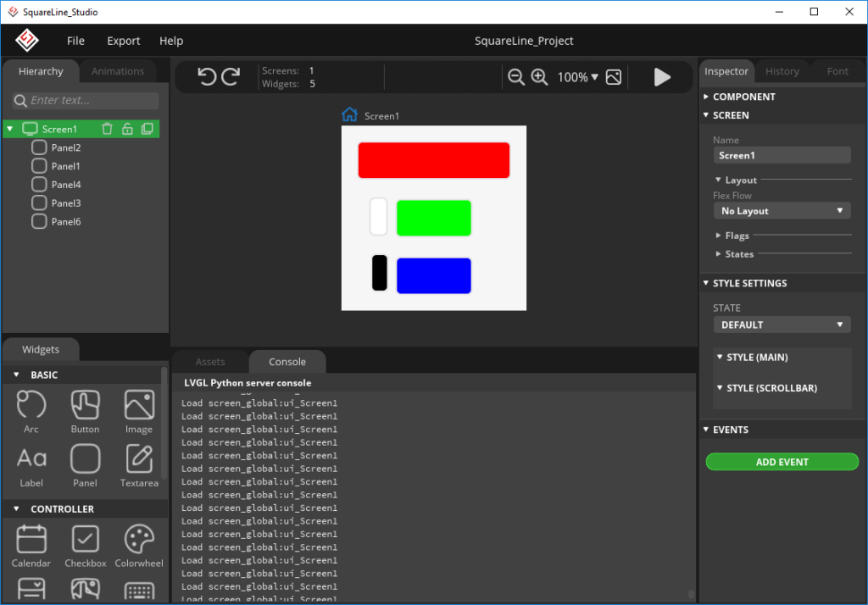Run the project with the play button
This screenshot has height=605, width=868.
click(661, 76)
